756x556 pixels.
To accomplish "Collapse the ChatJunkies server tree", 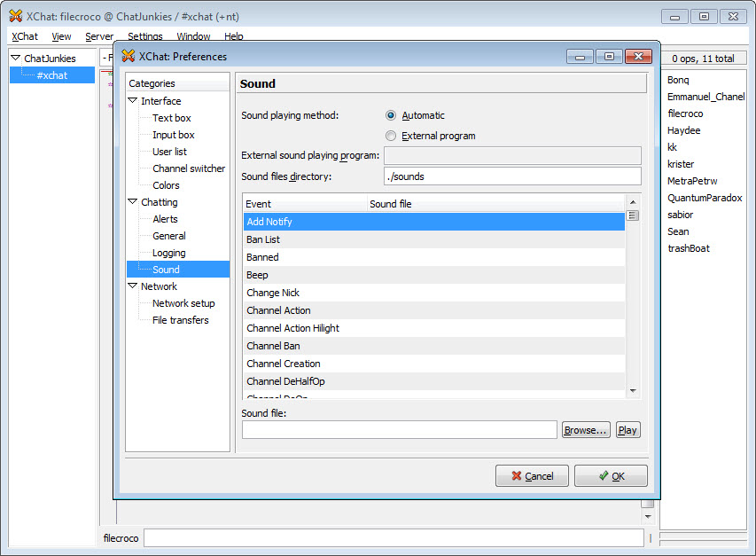I will [15, 58].
